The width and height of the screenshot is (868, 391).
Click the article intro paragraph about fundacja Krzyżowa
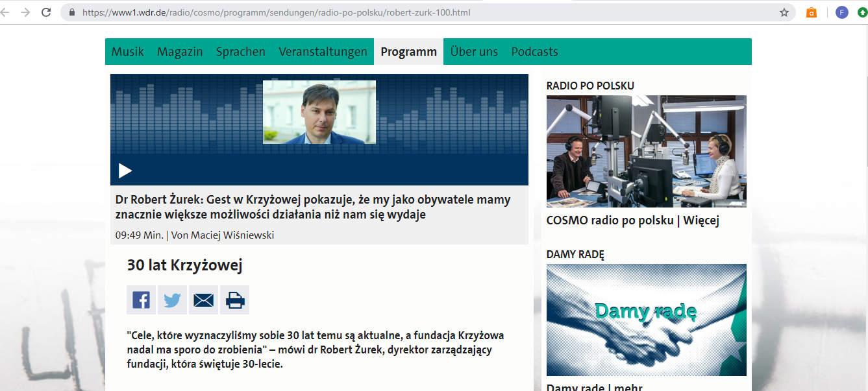[x=316, y=350]
